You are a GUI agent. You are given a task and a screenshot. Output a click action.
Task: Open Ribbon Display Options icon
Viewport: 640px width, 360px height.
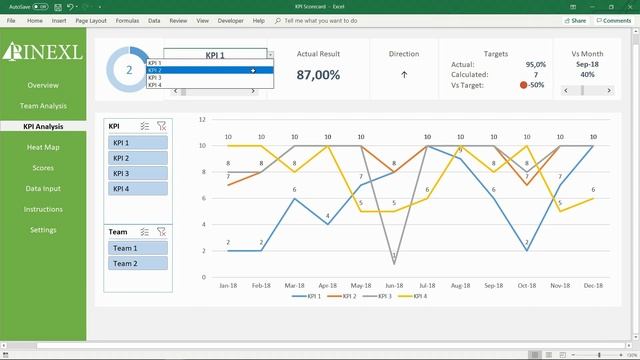coord(573,7)
